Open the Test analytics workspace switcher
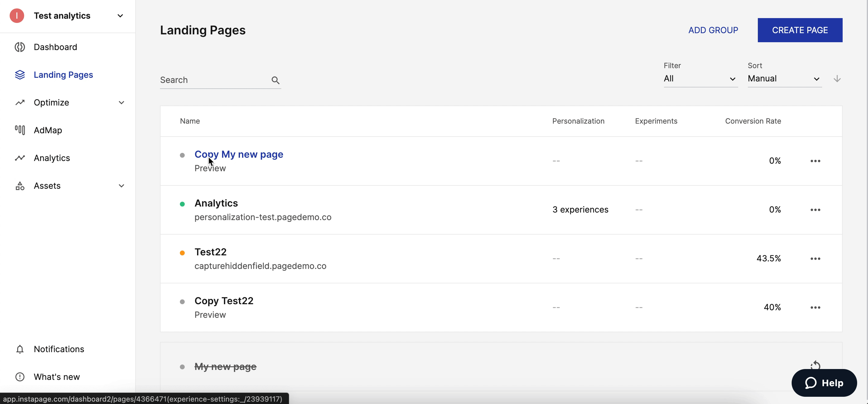This screenshot has height=404, width=868. click(x=120, y=16)
